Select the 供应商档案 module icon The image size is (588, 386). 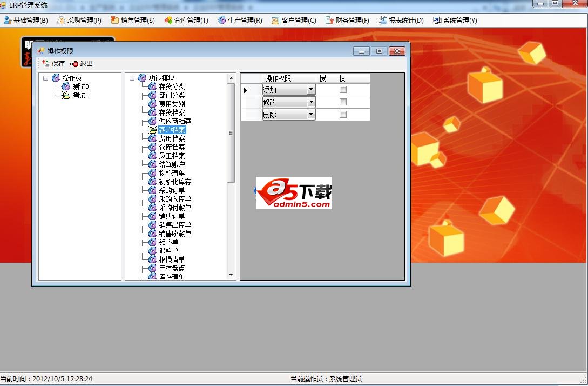coord(153,121)
